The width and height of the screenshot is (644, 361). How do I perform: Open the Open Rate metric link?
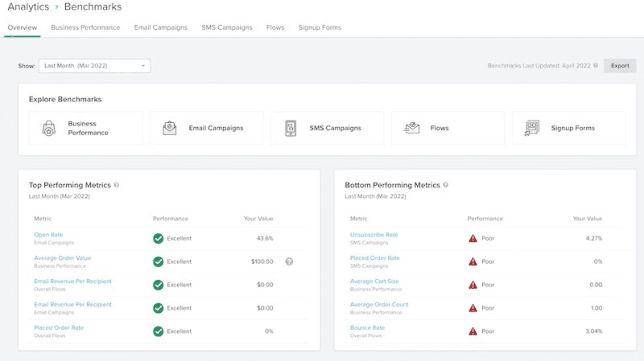point(48,235)
